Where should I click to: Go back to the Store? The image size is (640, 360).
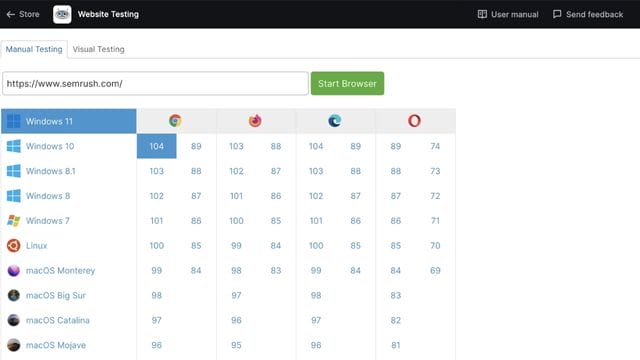pos(23,14)
